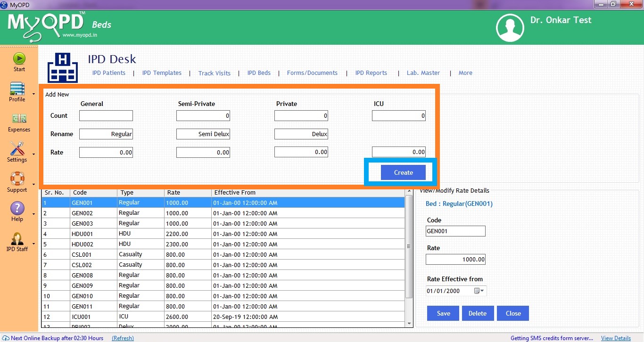This screenshot has width=644, height=342.
Task: Click the General Count input field
Action: click(x=106, y=116)
